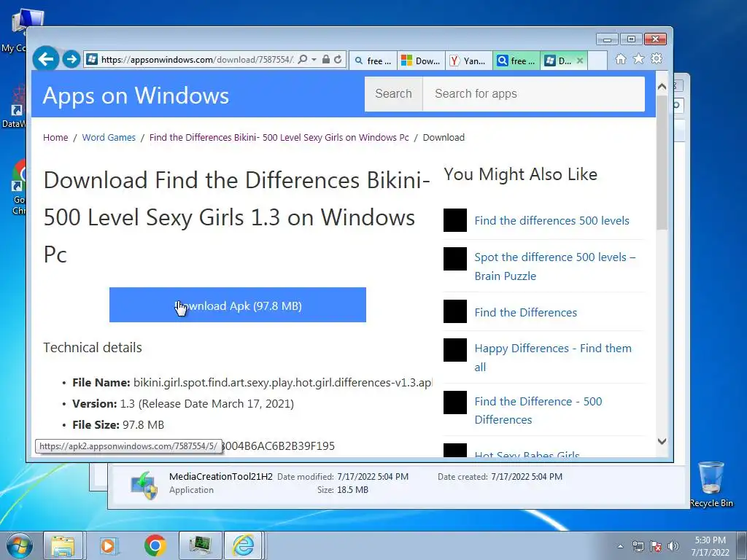Image resolution: width=747 pixels, height=560 pixels.
Task: Open Windows Media Player from taskbar
Action: click(109, 545)
